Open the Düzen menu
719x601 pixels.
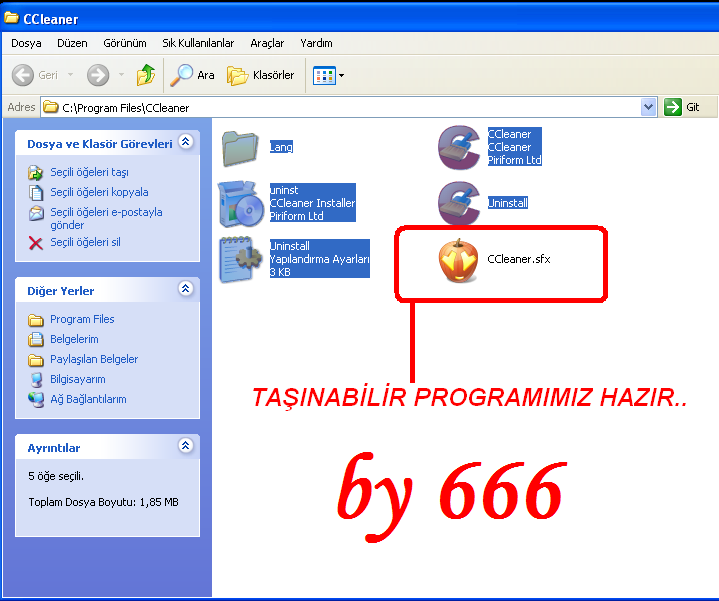click(x=72, y=43)
